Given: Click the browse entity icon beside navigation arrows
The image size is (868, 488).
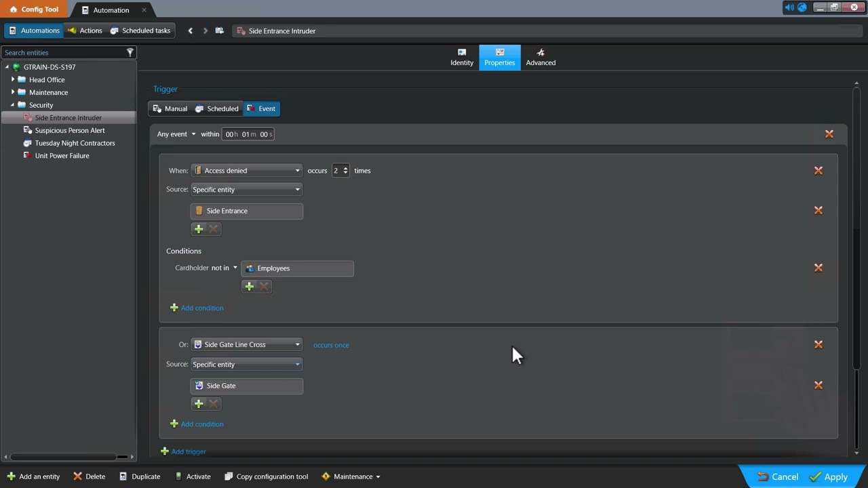Looking at the screenshot, I should tap(220, 30).
